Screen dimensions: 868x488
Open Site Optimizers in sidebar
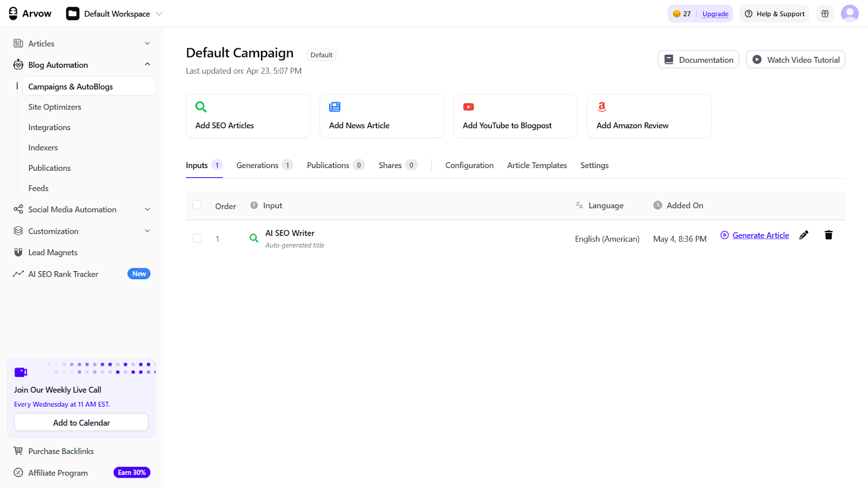(x=55, y=107)
